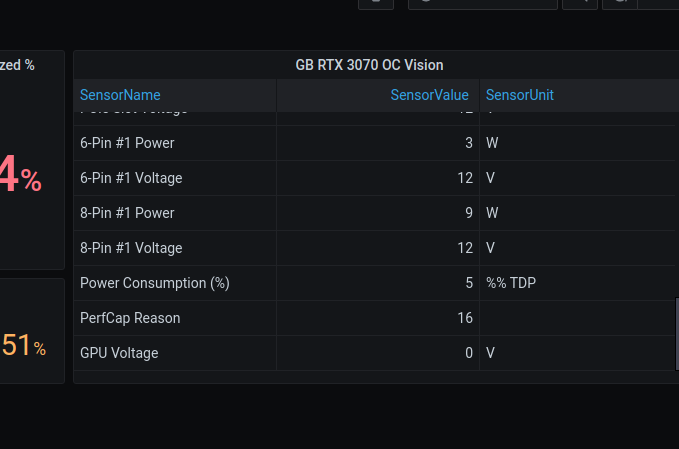Open GB RTX 3070 OC Vision panel menu
Screen dimensions: 679x449
tap(369, 65)
